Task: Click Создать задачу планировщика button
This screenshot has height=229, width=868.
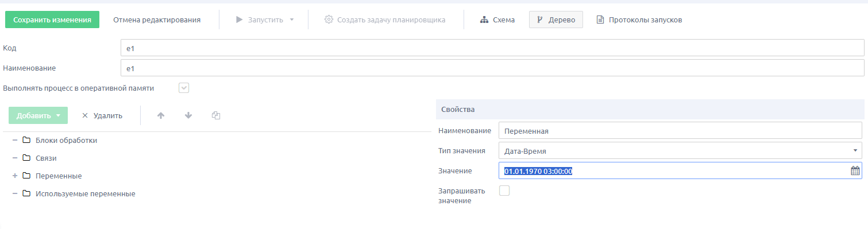Action: click(x=385, y=20)
